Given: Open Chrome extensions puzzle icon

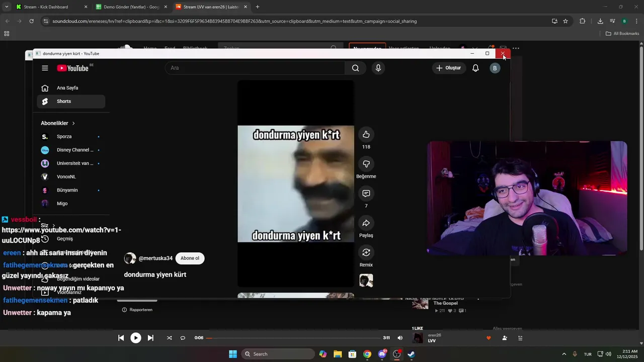Looking at the screenshot, I should coord(583,21).
